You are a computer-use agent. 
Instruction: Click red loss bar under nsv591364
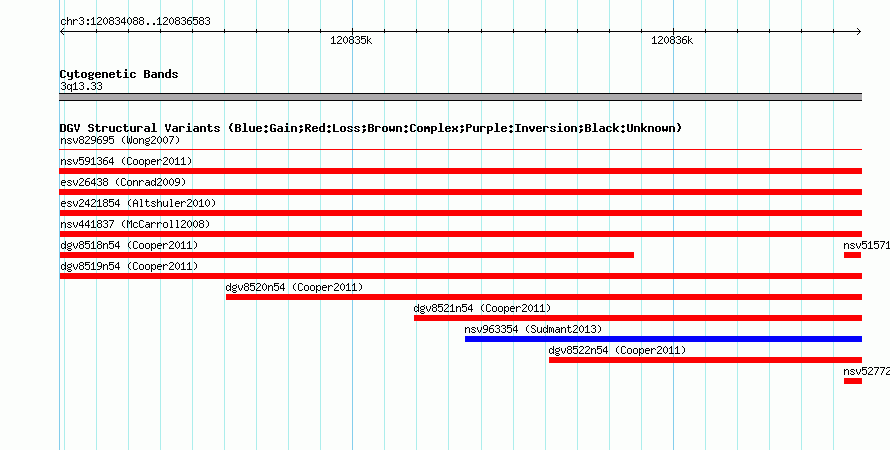click(461, 171)
